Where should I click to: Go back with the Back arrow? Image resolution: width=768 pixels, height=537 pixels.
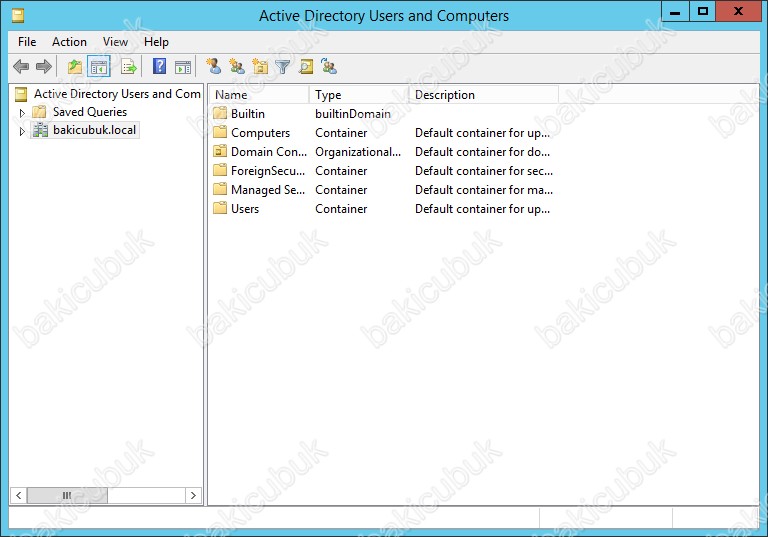[x=21, y=66]
